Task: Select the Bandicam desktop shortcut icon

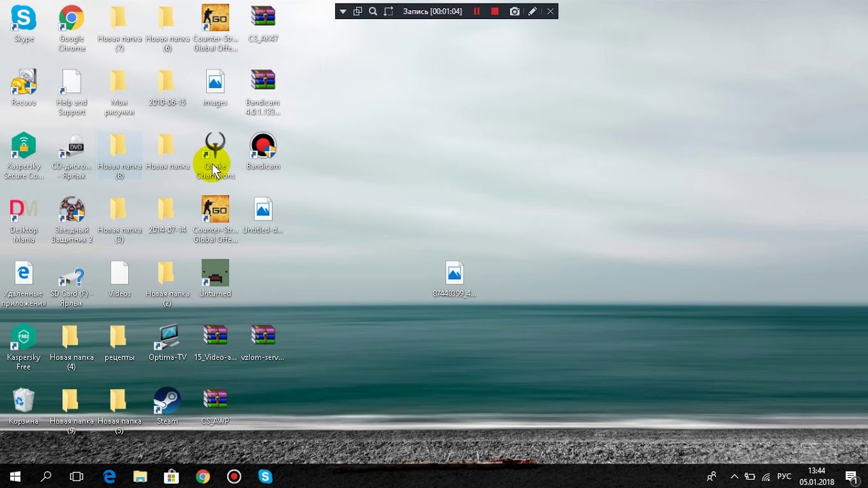Action: [x=263, y=151]
